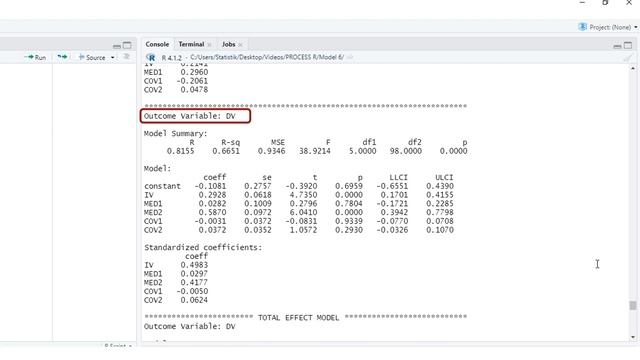The width and height of the screenshot is (640, 360).
Task: Click the 'constant' row label
Action: [162, 186]
